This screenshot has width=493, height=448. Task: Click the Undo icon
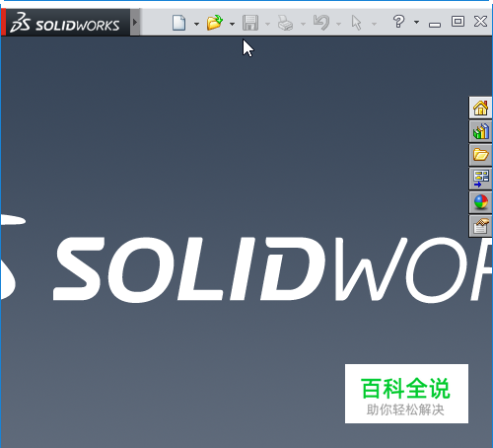tap(321, 23)
